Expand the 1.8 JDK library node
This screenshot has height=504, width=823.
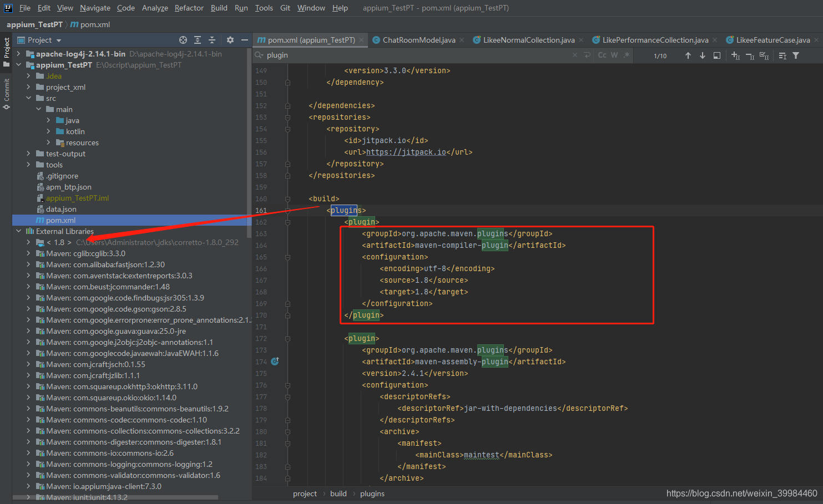[x=28, y=242]
